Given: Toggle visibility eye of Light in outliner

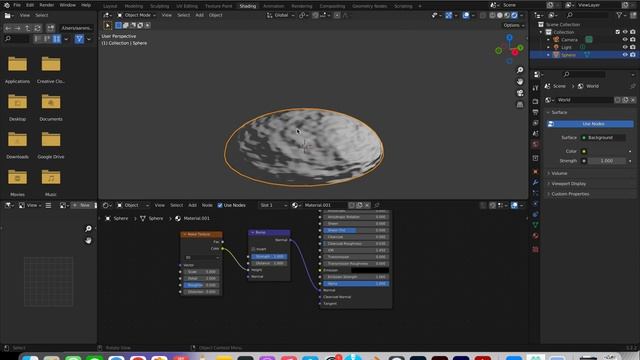Looking at the screenshot, I should click(625, 47).
